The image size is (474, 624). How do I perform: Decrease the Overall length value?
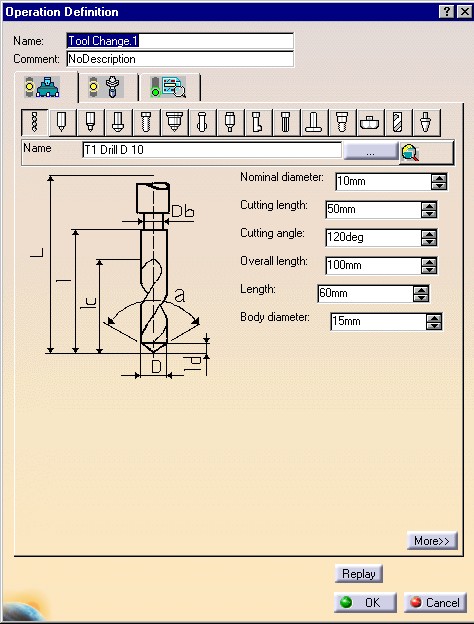[x=429, y=269]
